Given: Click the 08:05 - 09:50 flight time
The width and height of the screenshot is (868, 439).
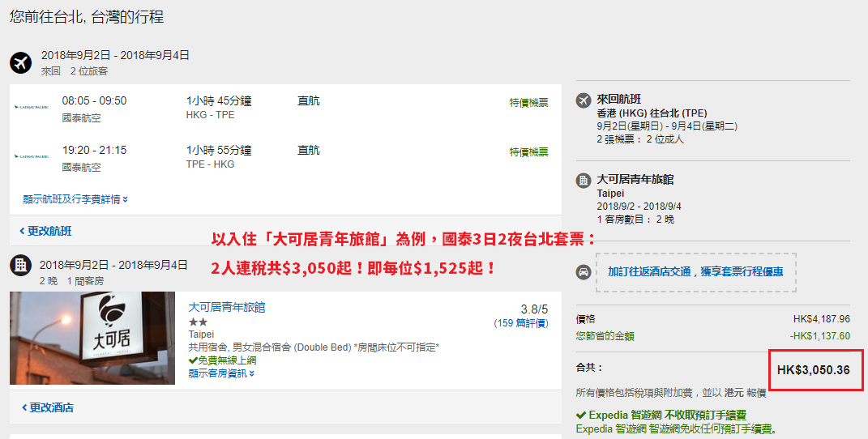Looking at the screenshot, I should coord(94,100).
